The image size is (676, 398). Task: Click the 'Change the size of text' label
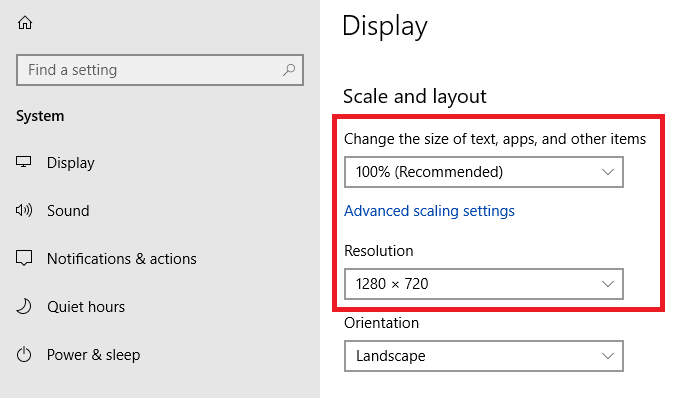495,139
